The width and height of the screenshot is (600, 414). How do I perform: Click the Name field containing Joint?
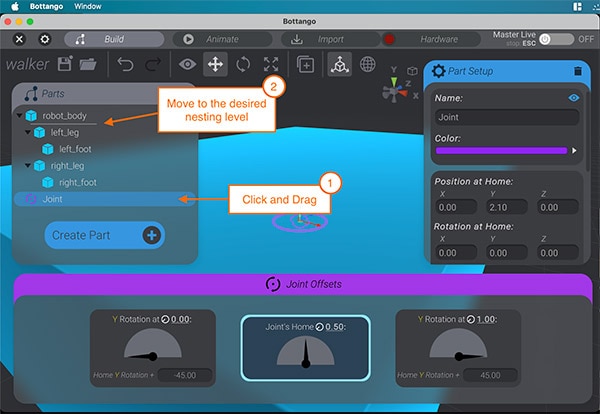click(x=505, y=116)
